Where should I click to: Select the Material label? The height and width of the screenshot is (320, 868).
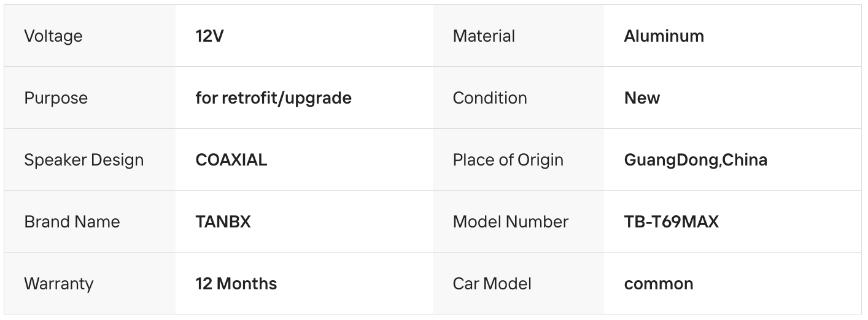tap(484, 36)
